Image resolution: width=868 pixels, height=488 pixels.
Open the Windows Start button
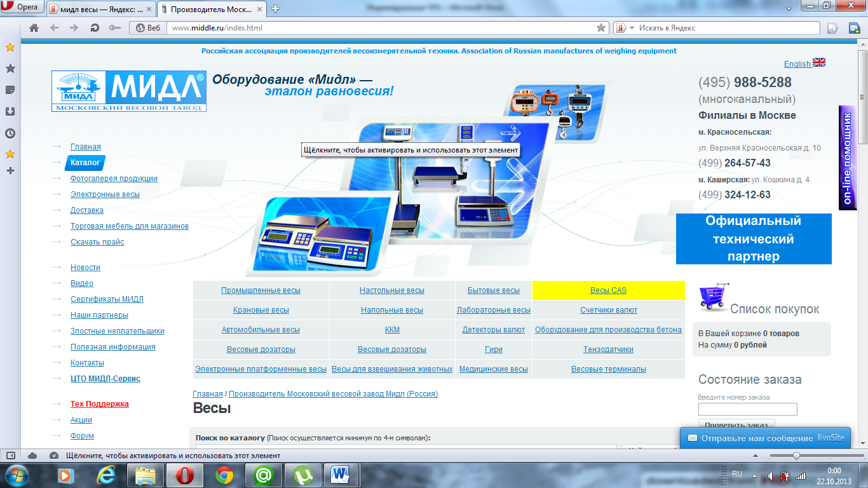click(x=17, y=475)
